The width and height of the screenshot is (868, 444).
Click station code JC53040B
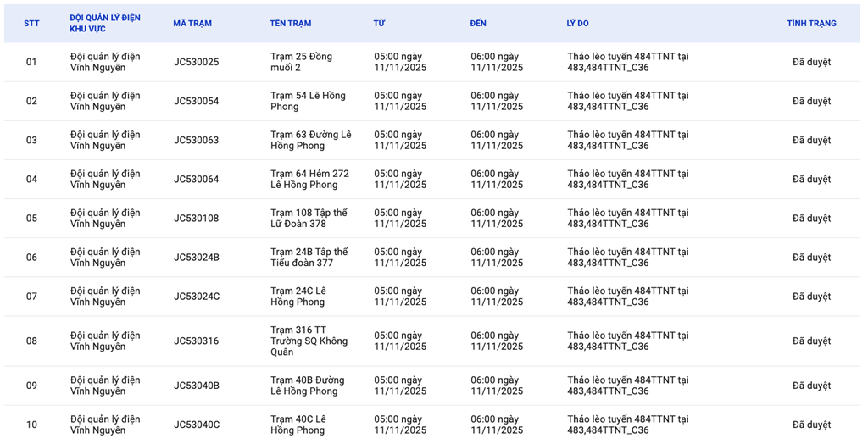(x=197, y=386)
